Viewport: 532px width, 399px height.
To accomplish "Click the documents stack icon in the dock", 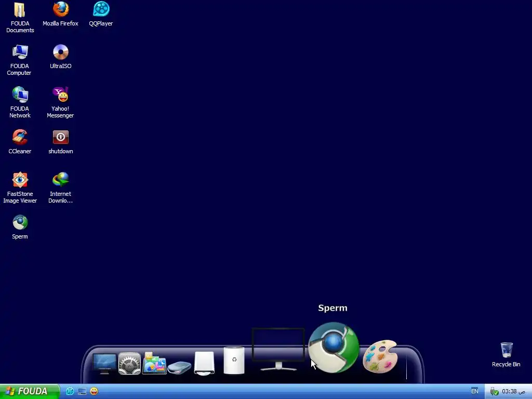I will pos(154,363).
